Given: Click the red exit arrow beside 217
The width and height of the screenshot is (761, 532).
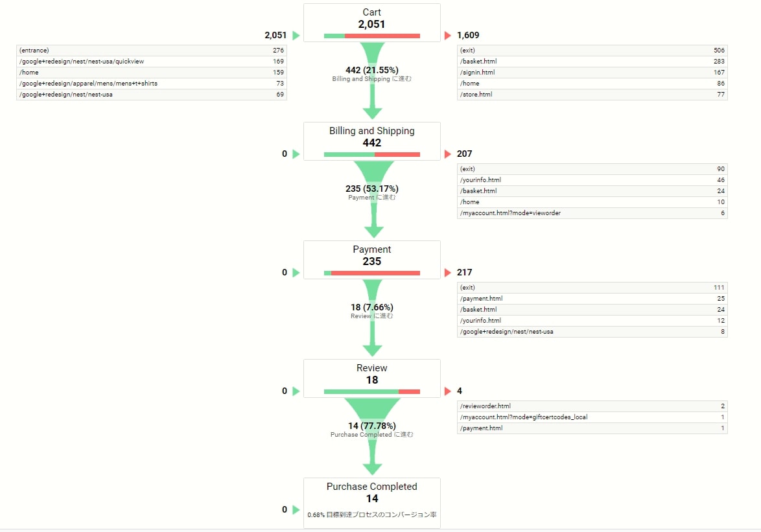Looking at the screenshot, I should click(x=447, y=273).
